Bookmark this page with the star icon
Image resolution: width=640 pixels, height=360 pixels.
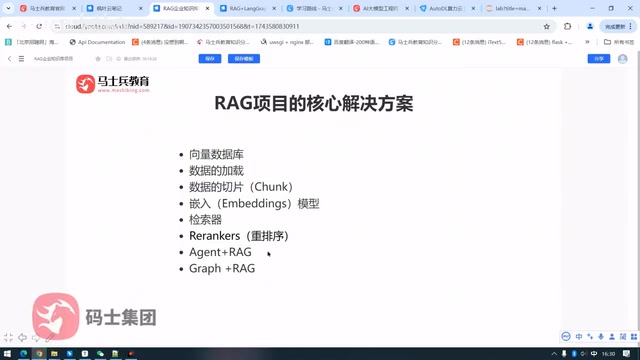pos(547,27)
